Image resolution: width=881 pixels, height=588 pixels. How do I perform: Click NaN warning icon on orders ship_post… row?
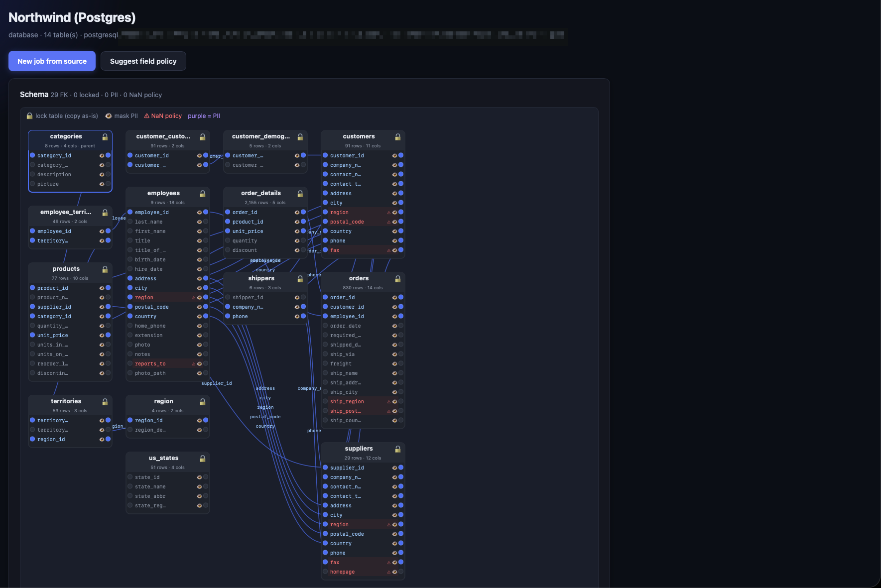(x=389, y=411)
